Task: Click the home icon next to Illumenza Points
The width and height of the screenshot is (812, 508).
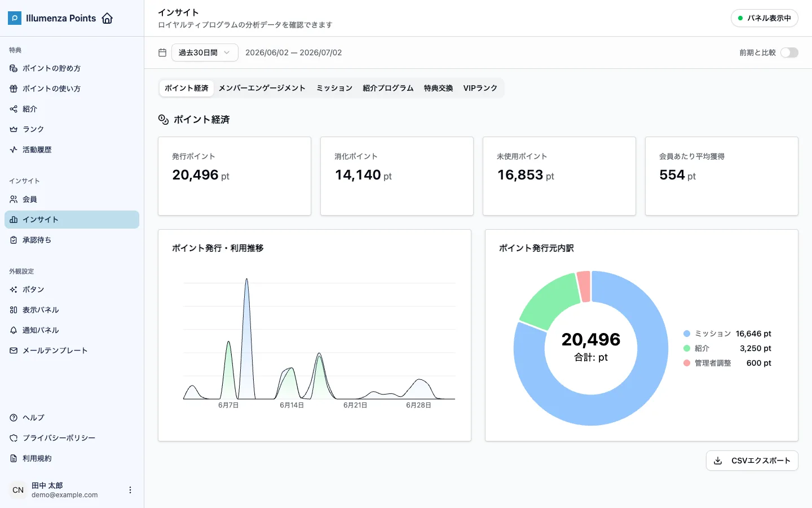Action: [107, 18]
